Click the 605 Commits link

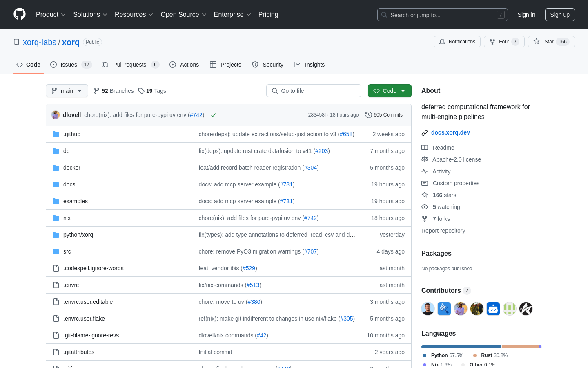coord(384,115)
